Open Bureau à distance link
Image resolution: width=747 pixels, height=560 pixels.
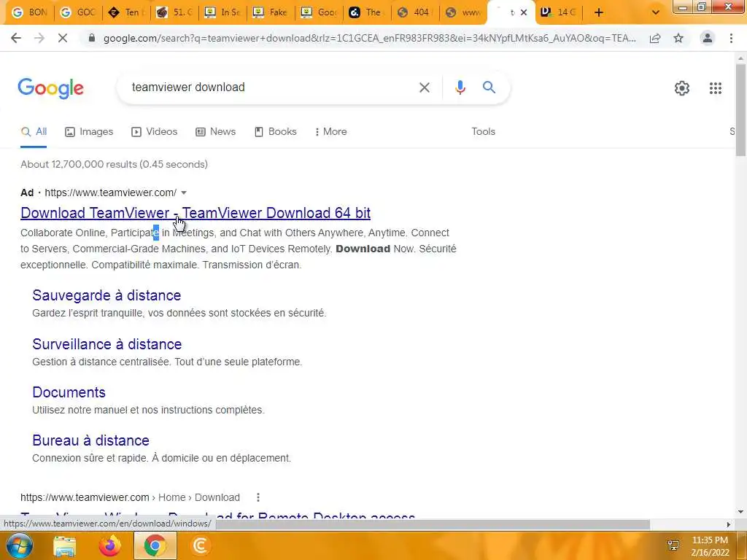tap(91, 440)
